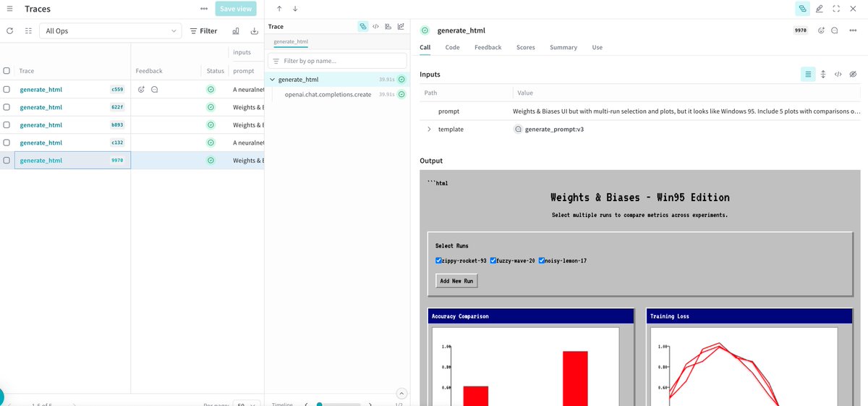Viewport: 868px width, 406px height.
Task: Check the box for trace c559
Action: (7, 90)
